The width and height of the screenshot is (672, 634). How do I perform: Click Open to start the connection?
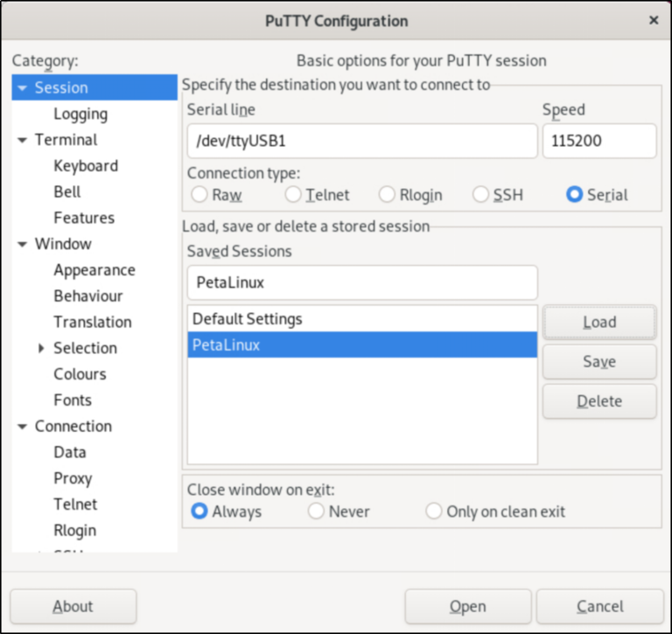467,606
